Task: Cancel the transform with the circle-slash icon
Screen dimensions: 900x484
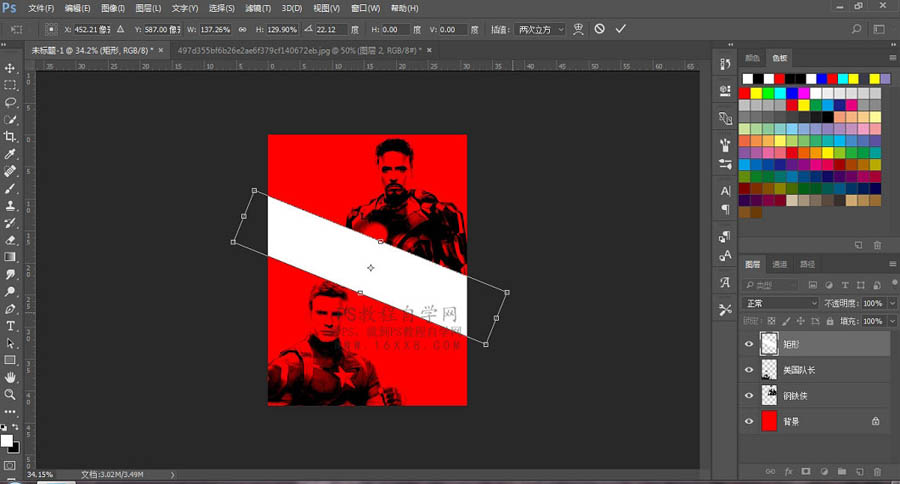Action: pyautogui.click(x=599, y=29)
